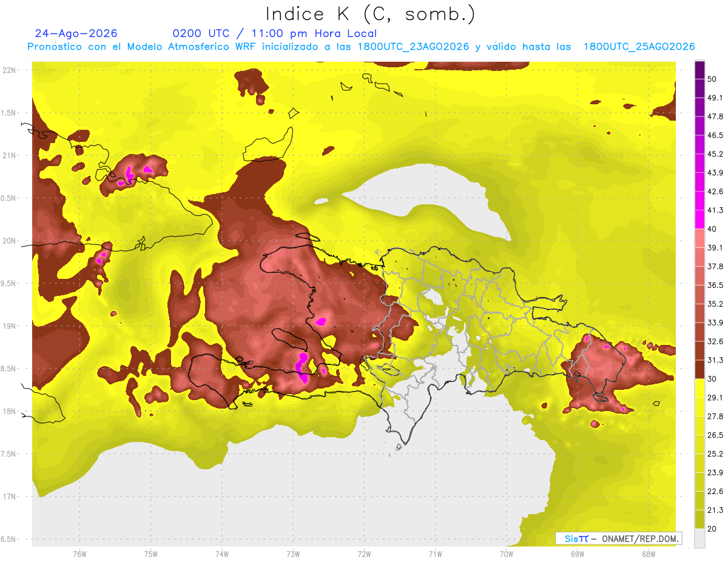Click "0200 UTC / 11:00 pm Hora Local" text

coord(274,33)
